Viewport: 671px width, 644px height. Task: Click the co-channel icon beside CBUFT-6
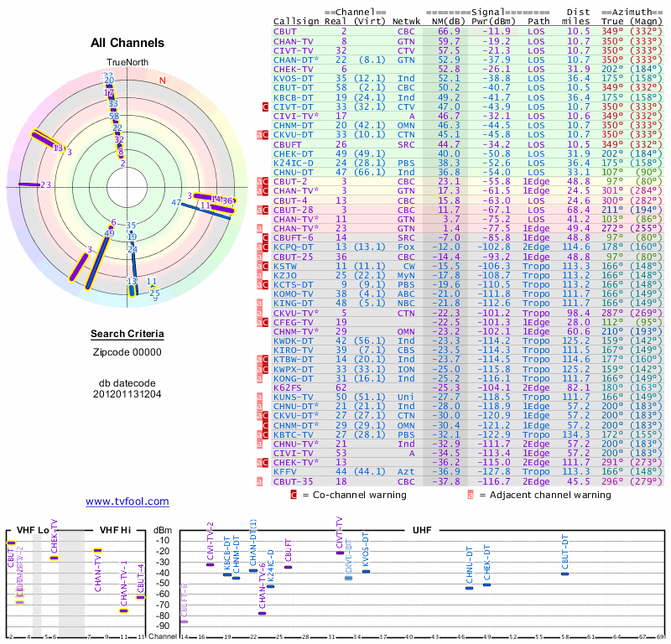click(265, 238)
